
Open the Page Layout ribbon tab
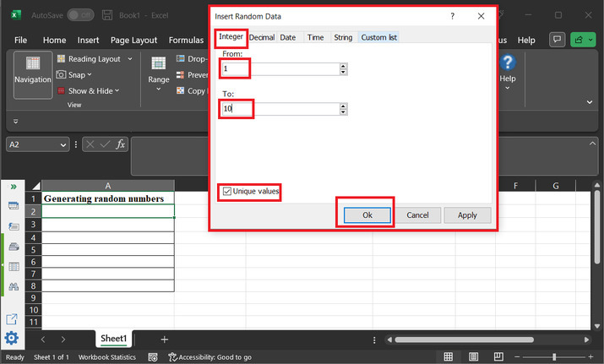click(x=133, y=40)
